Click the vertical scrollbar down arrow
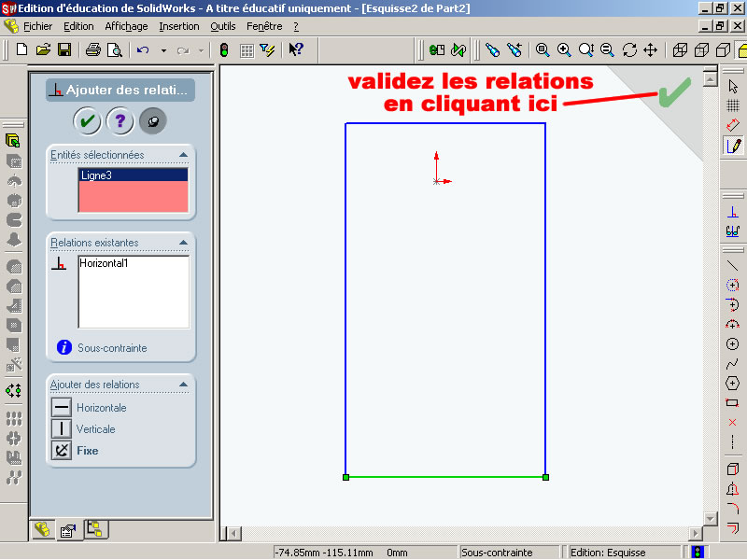The height and width of the screenshot is (560, 747). [710, 518]
